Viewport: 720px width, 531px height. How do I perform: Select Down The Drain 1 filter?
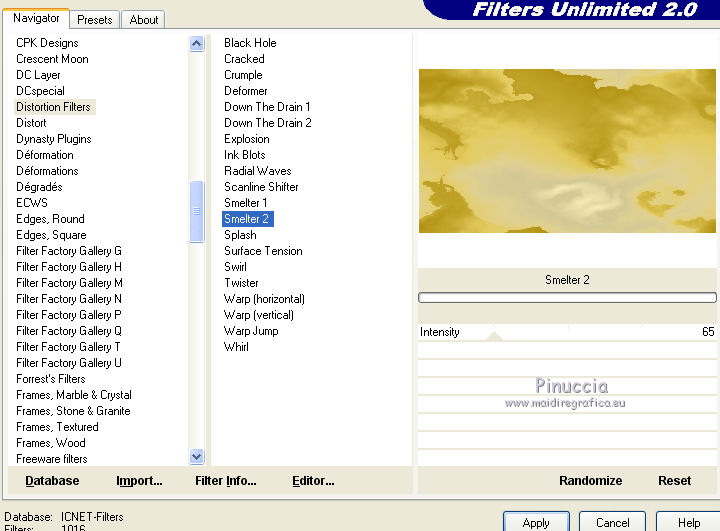coord(267,107)
